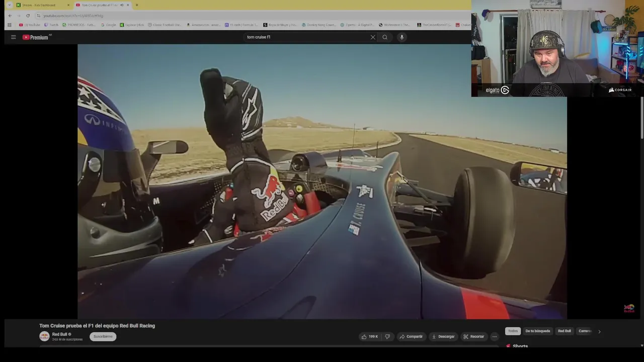Click the page vertical scrollbar
The height and width of the screenshot is (362, 644).
coord(641,118)
